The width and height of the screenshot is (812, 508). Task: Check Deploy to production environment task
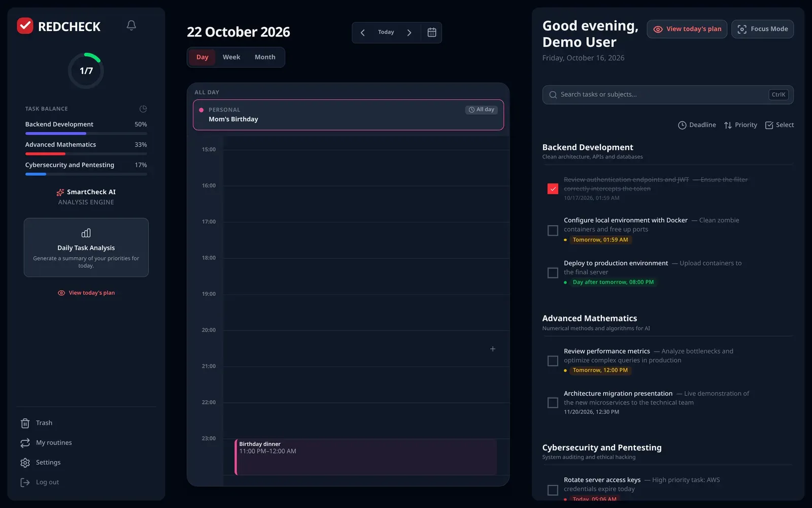tap(553, 273)
